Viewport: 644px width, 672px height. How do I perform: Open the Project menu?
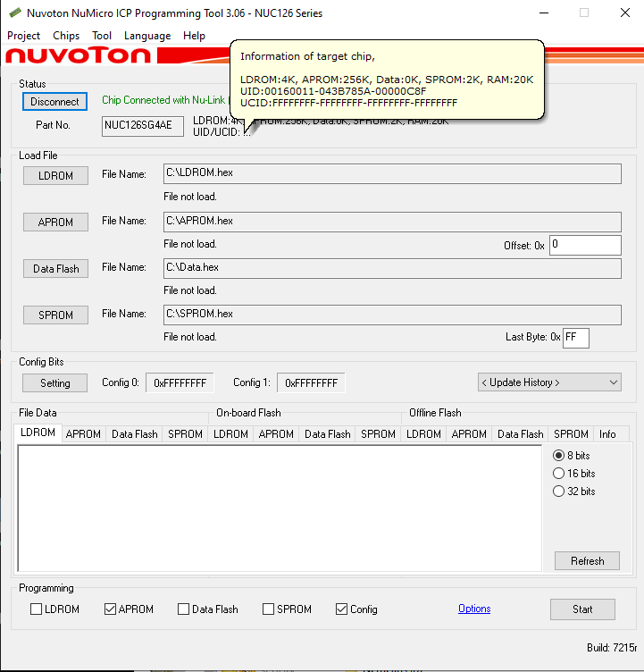[23, 36]
